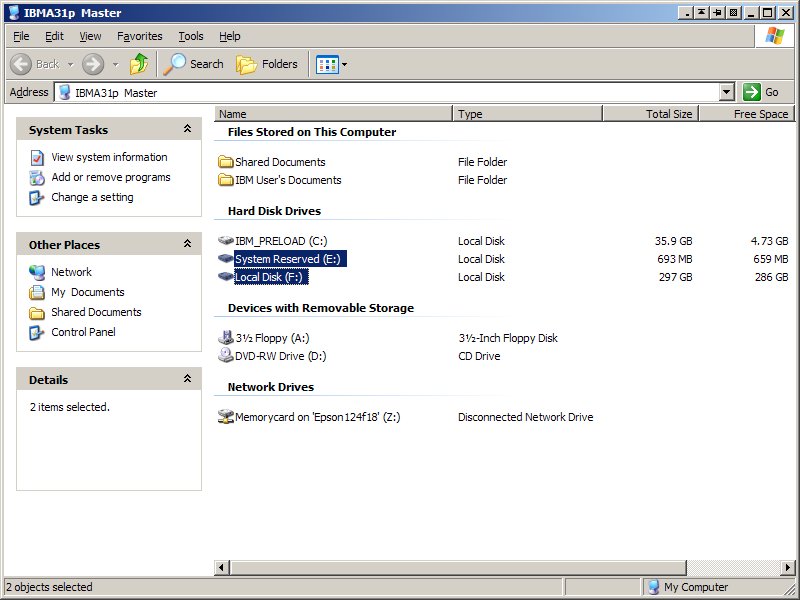Click View system information link
Viewport: 800px width, 600px height.
109,157
